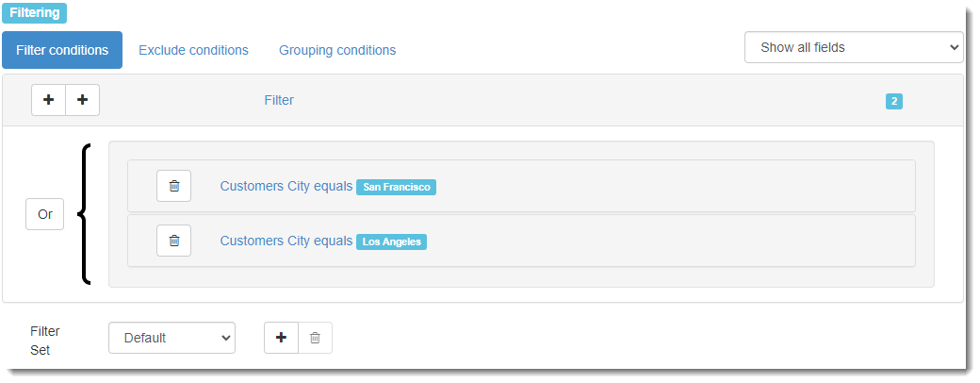Click the Filtering label badge
980x383 pixels.
click(34, 12)
